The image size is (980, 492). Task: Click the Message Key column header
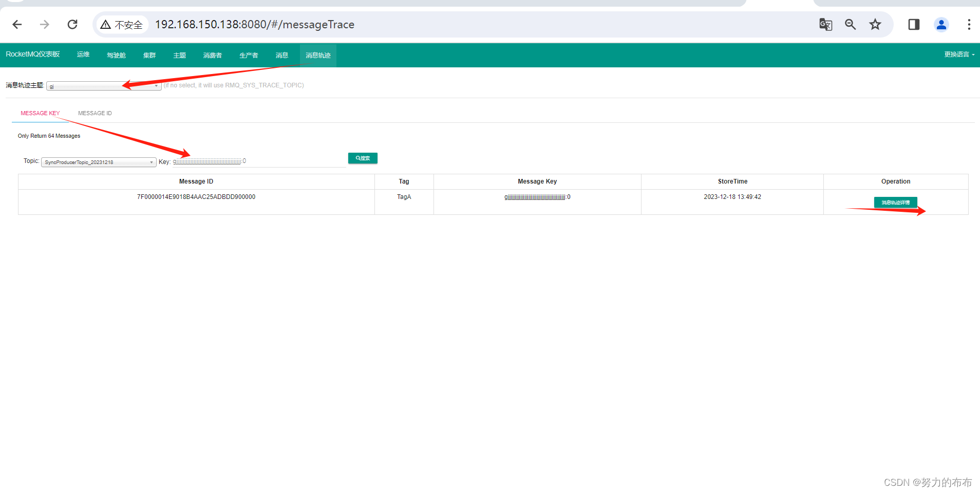click(537, 181)
